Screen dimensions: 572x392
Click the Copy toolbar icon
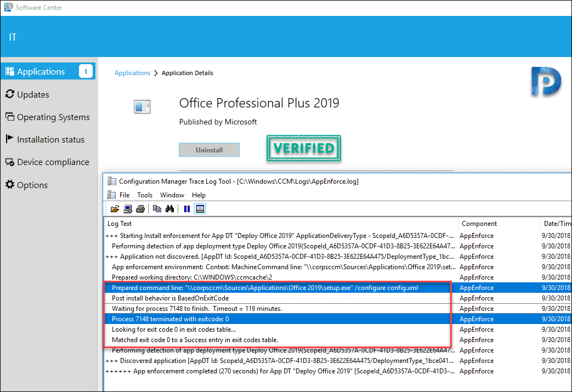click(x=157, y=209)
